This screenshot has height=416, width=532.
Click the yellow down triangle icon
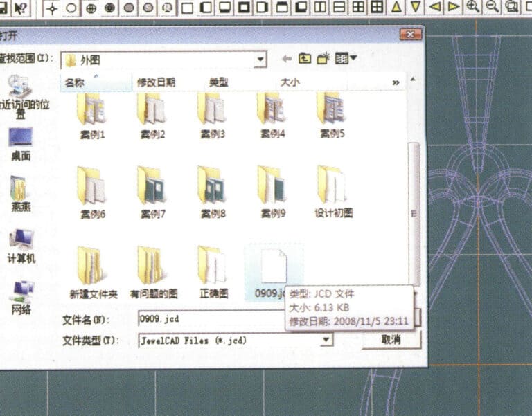[416, 7]
